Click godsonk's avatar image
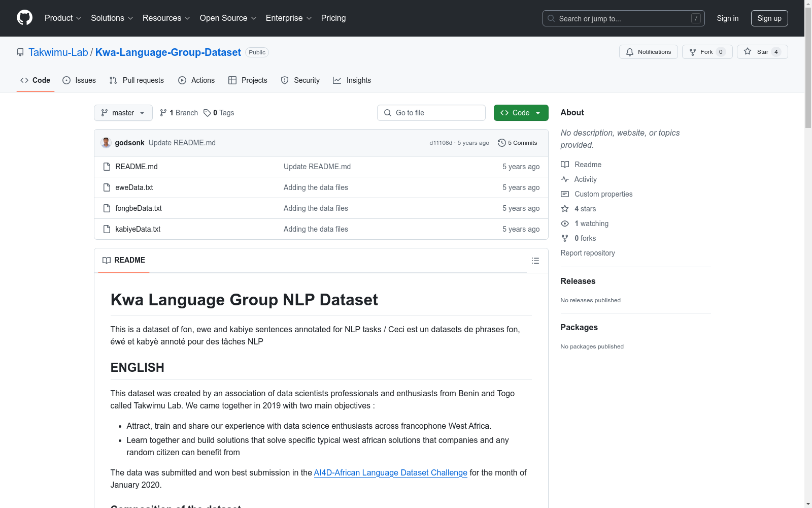This screenshot has width=812, height=508. [106, 143]
